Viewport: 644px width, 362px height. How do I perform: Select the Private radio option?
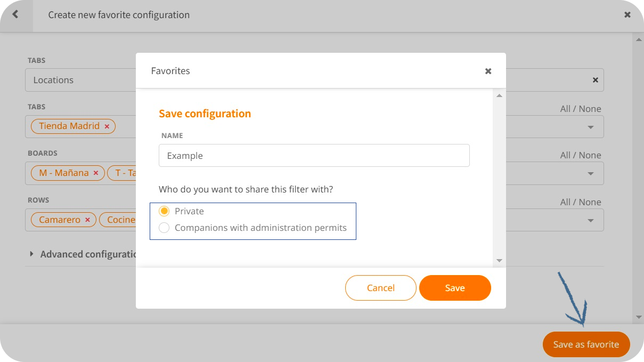165,211
